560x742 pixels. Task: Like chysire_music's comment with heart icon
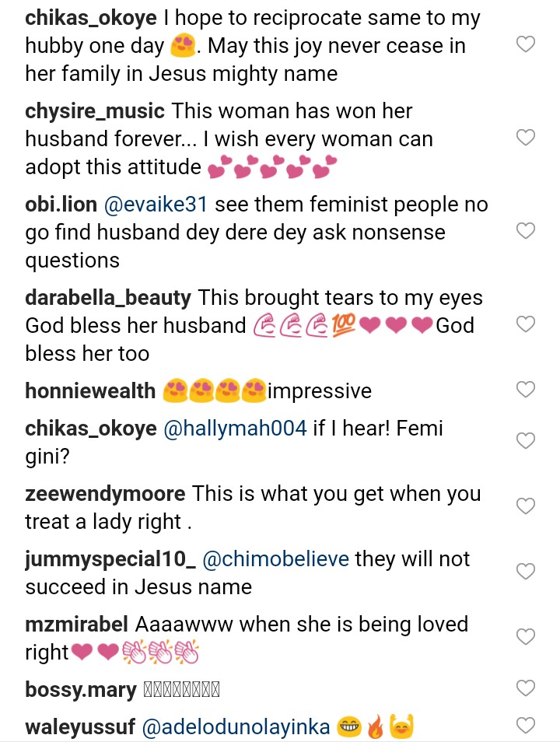(526, 138)
